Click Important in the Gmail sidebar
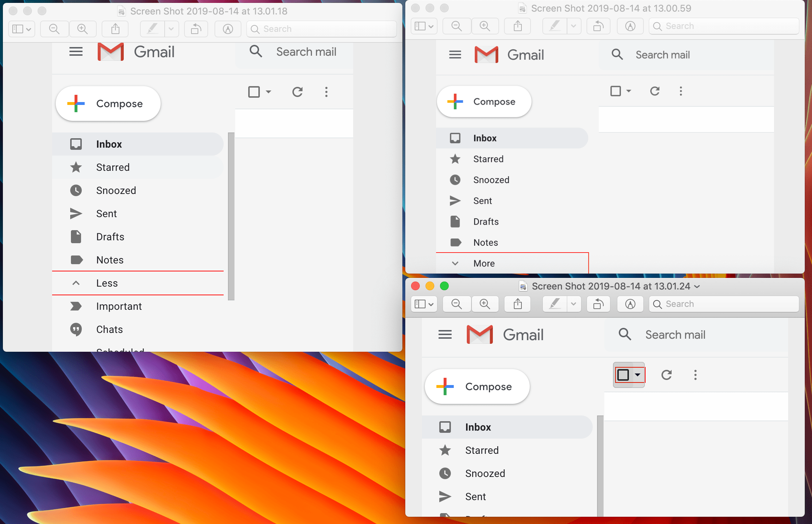This screenshot has height=524, width=812. pyautogui.click(x=119, y=306)
